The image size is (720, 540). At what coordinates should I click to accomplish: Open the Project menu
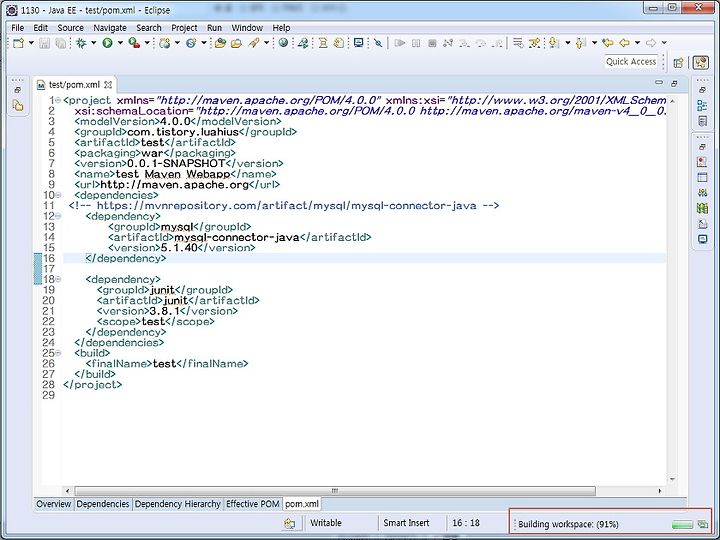coord(184,28)
